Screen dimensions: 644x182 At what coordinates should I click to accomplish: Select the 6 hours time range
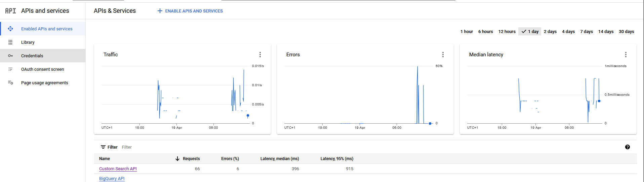pos(485,31)
